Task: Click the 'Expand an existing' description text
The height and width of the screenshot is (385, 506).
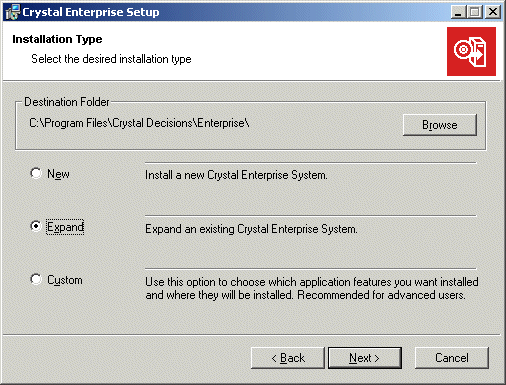Action: (251, 229)
